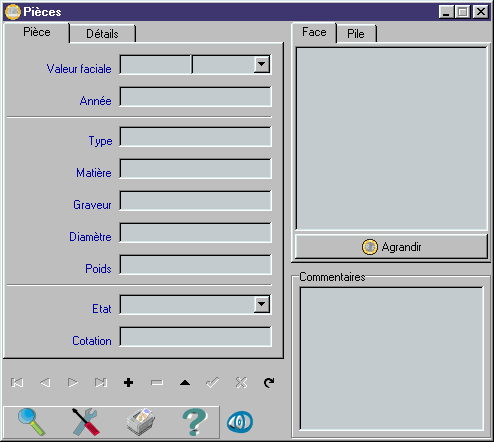Go to first record navigation arrow
This screenshot has height=442, width=494.
(x=17, y=382)
